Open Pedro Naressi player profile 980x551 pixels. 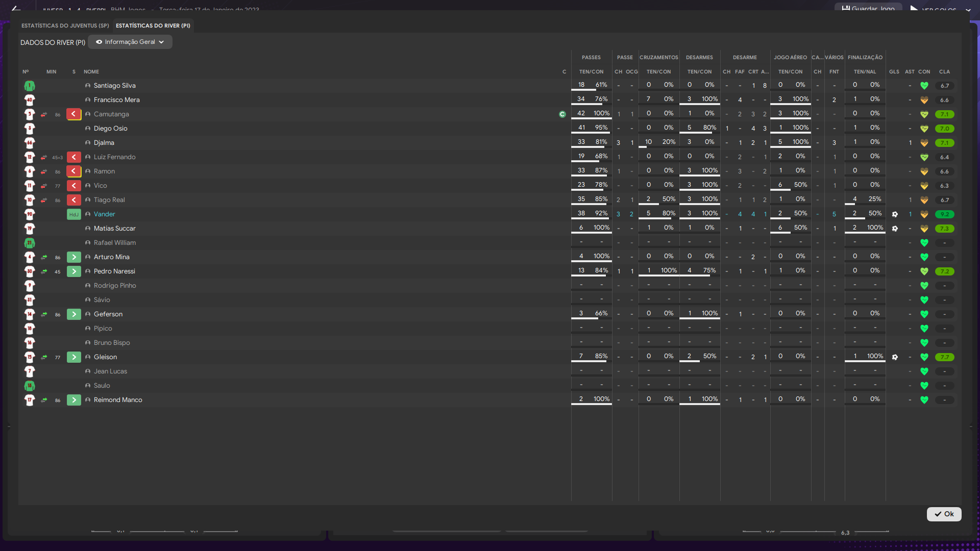[114, 271]
